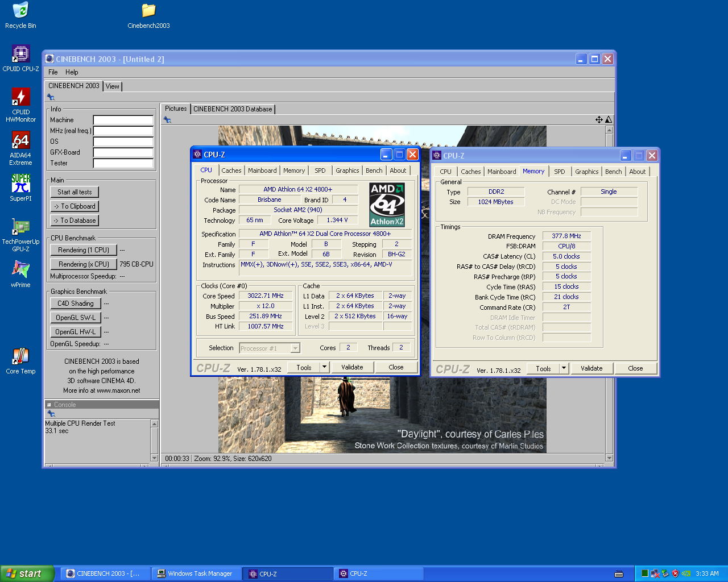Viewport: 728px width, 582px height.
Task: Open Tools dropdown arrow in background CPU-Z
Action: coord(564,368)
